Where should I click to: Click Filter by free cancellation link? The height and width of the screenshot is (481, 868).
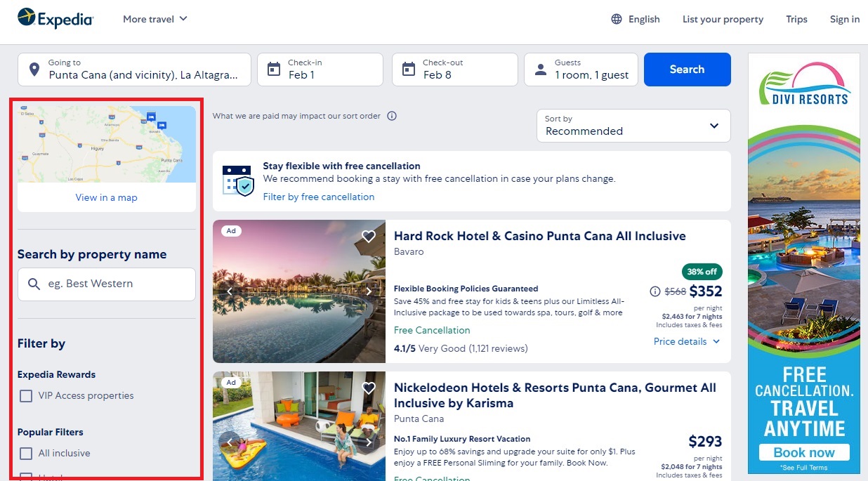(x=319, y=197)
